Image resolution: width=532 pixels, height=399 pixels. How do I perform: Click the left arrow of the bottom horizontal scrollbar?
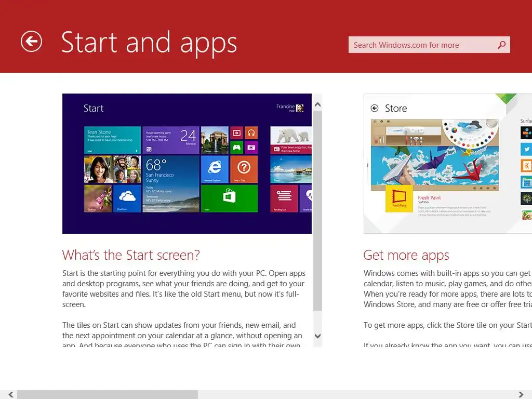point(11,394)
